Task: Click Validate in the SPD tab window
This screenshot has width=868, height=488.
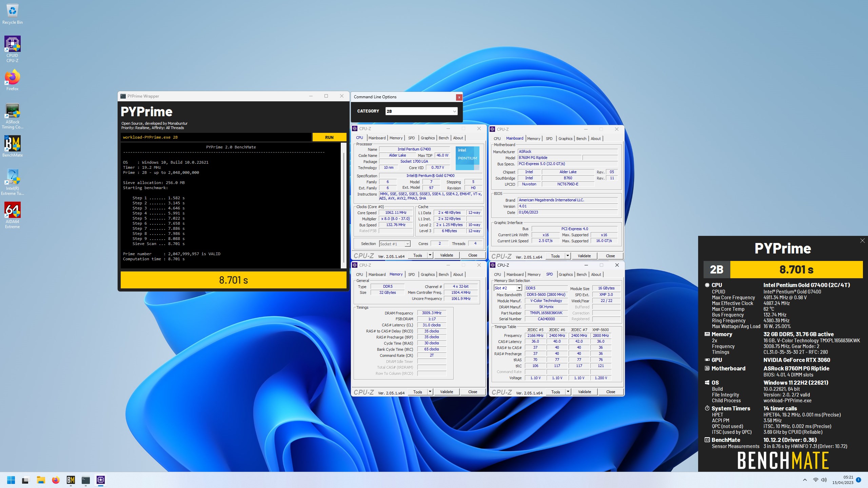Action: (585, 392)
